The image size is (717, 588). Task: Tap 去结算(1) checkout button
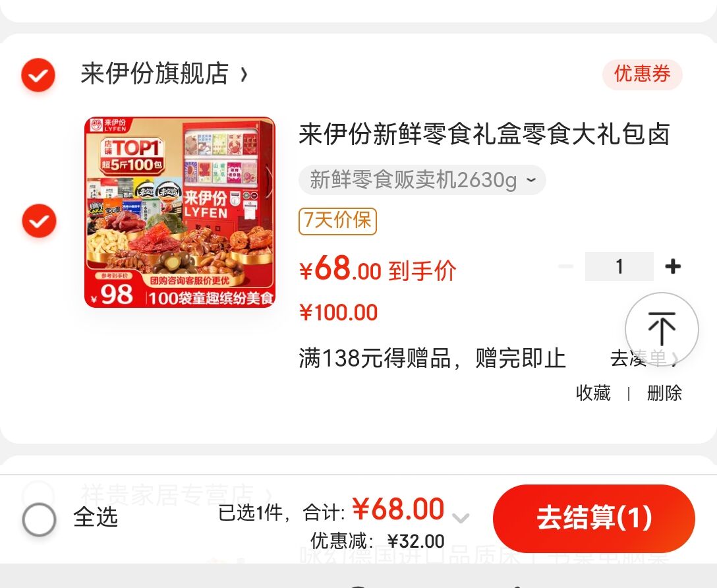[594, 519]
